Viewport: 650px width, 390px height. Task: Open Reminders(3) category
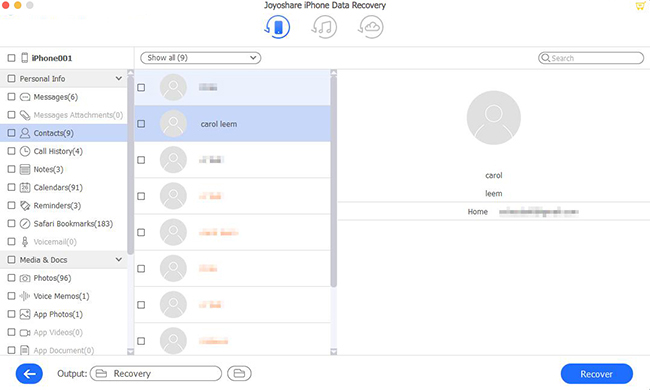pyautogui.click(x=57, y=206)
